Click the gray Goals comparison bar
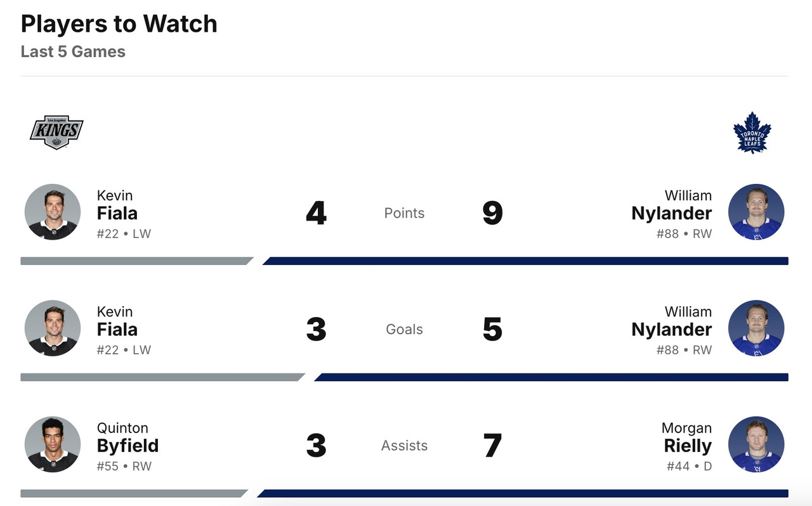Viewport: 812px width, 506px height. (162, 377)
